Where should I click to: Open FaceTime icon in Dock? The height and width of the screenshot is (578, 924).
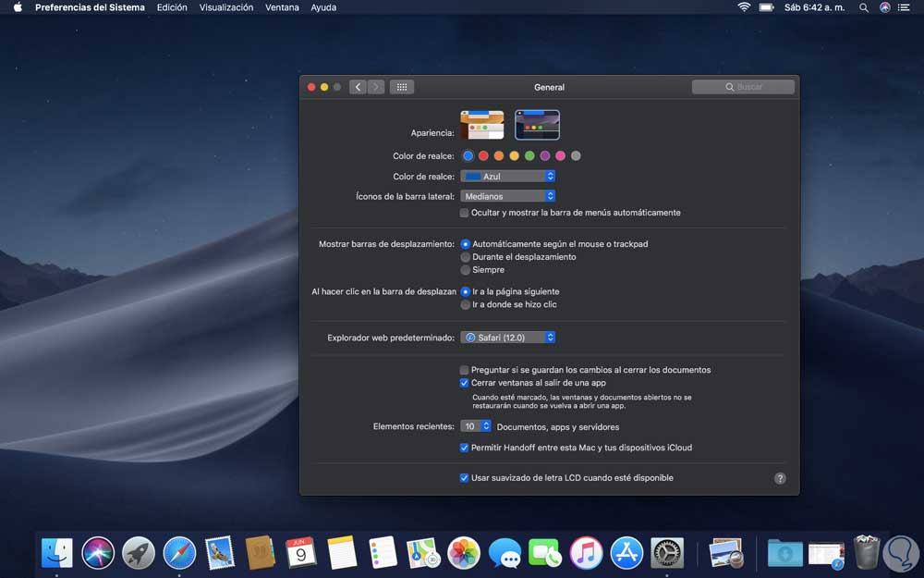tap(545, 553)
